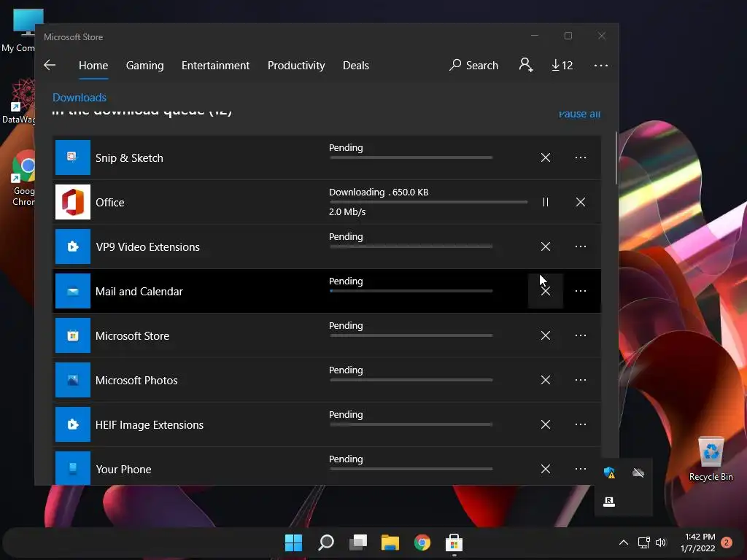Click the Your Phone app icon
Image resolution: width=747 pixels, height=560 pixels.
73,468
